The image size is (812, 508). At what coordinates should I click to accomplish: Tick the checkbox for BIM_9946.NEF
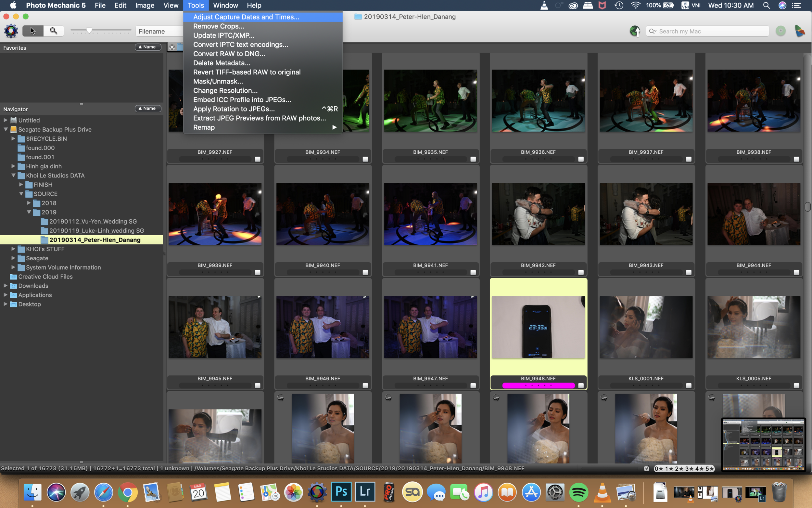pyautogui.click(x=365, y=386)
